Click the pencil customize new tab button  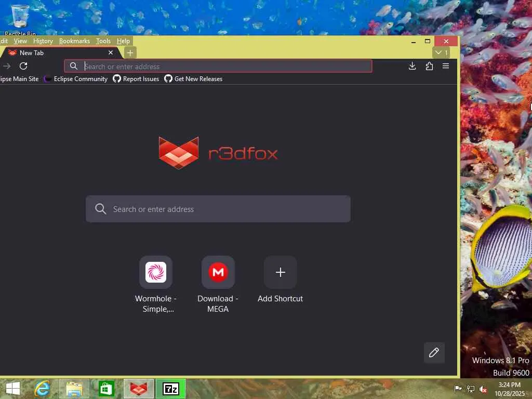434,353
